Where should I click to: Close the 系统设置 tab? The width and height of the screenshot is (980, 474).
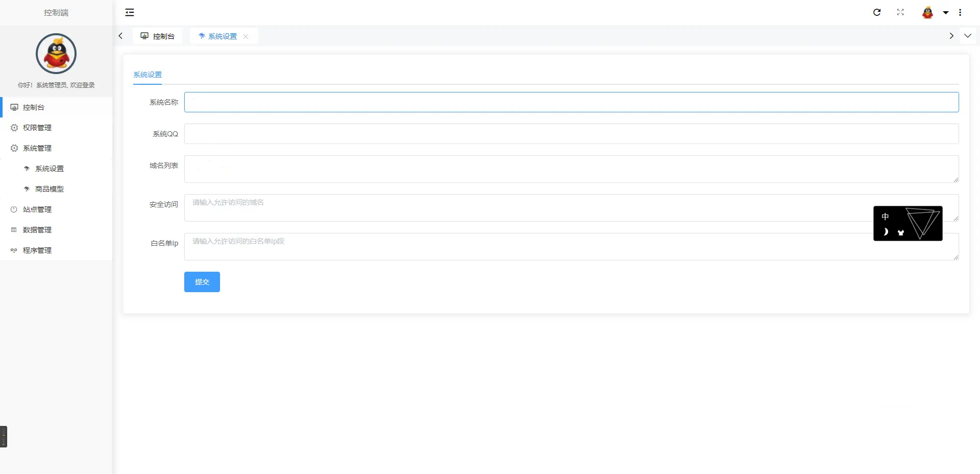click(246, 36)
